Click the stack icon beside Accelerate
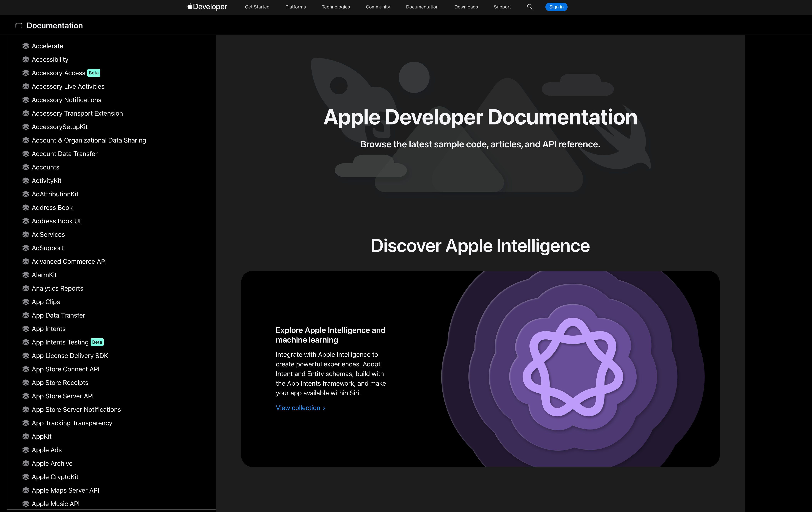Image resolution: width=812 pixels, height=512 pixels. [x=26, y=46]
